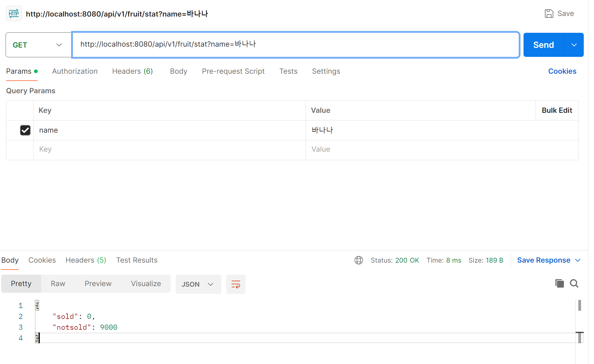The image size is (594, 364).
Task: Open the Cookies link
Action: tap(562, 71)
